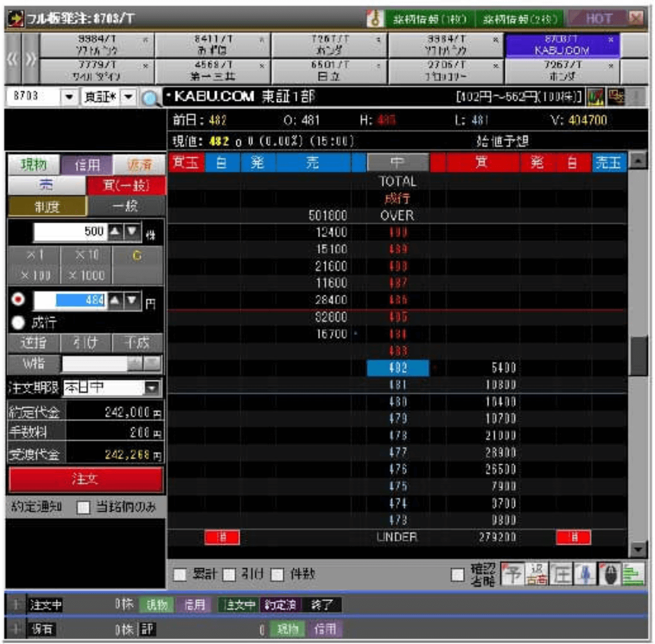
Task: Click the mouse icon in bottom toolbar
Action: (x=609, y=575)
